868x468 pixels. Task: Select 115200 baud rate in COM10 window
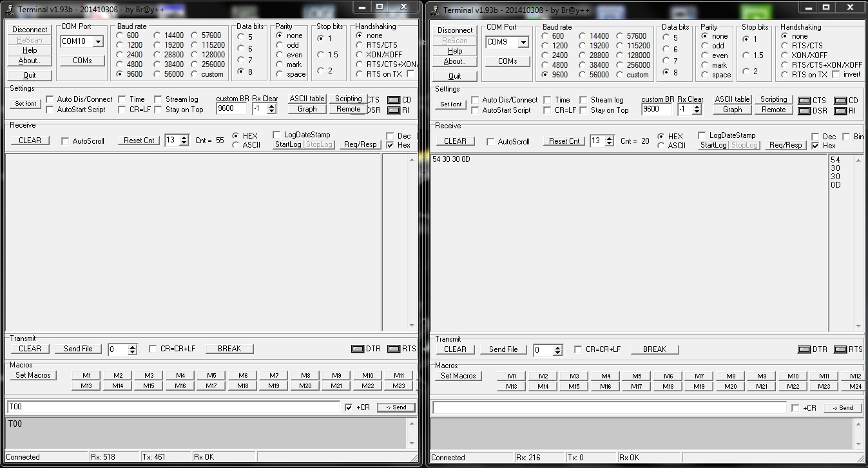[x=195, y=45]
